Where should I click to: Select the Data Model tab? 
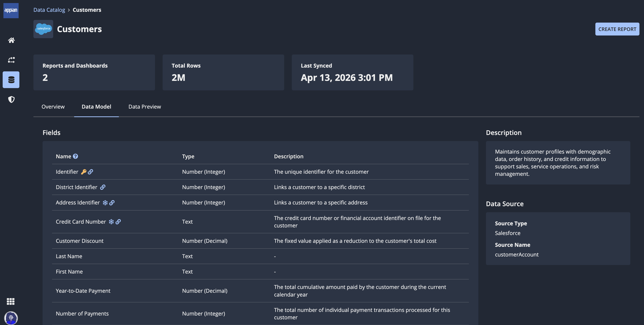tap(96, 107)
